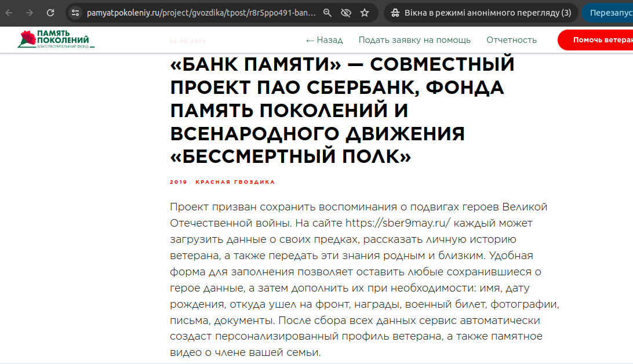Viewport: 633px width, 364px height.
Task: Open the Отчетность menu item
Action: (511, 40)
